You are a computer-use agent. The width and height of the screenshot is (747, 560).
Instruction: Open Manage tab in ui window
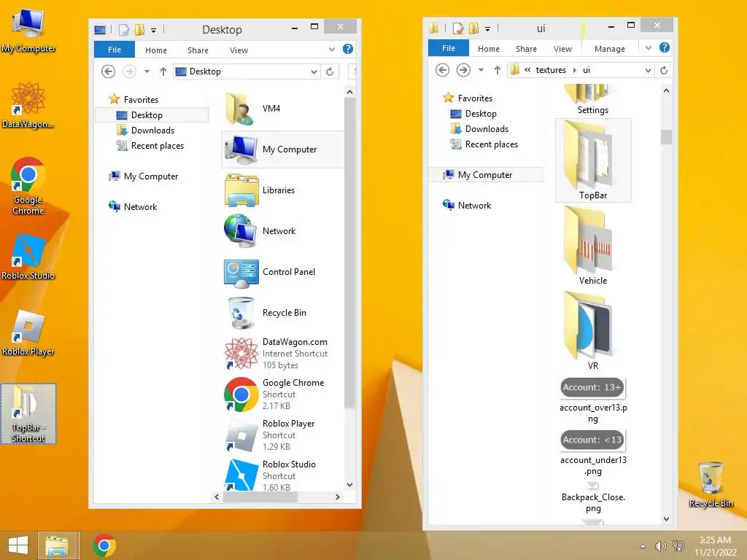point(610,49)
